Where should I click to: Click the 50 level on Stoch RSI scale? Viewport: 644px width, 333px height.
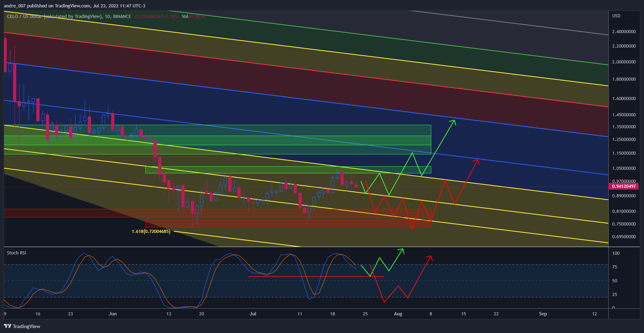[x=615, y=281]
